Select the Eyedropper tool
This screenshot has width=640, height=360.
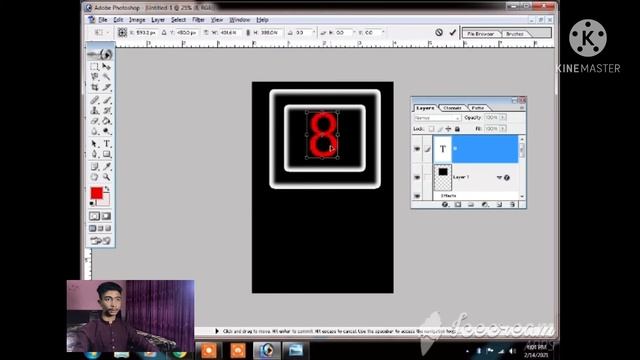pyautogui.click(x=107, y=167)
